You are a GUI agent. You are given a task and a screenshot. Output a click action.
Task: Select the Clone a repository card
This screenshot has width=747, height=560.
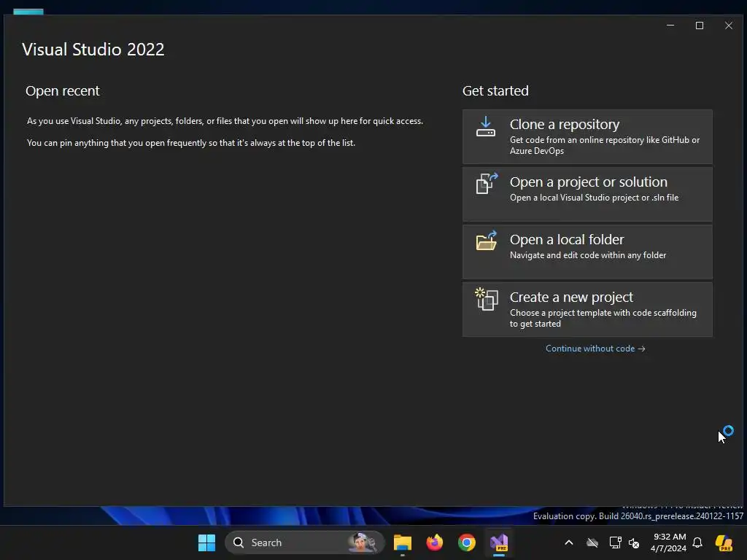[x=587, y=136]
